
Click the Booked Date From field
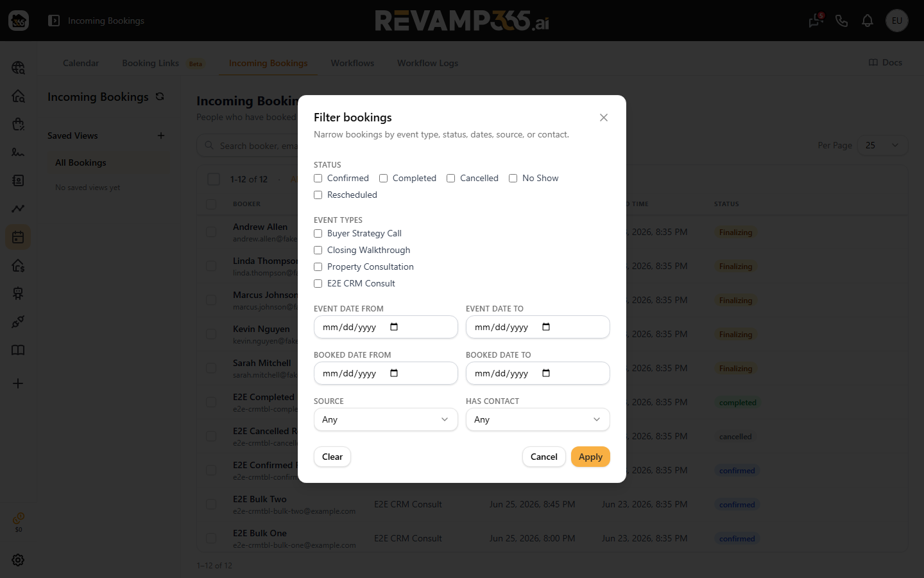(x=386, y=373)
